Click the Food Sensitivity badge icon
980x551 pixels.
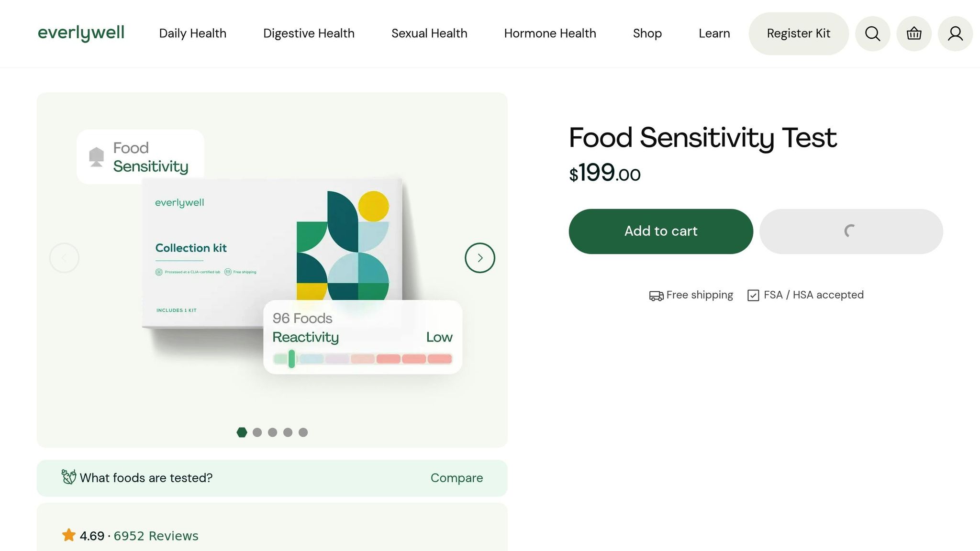pos(96,157)
